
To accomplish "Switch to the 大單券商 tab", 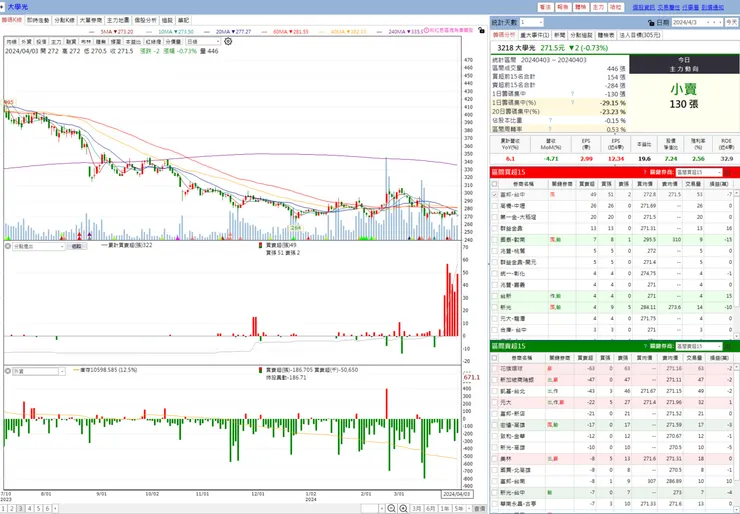I will [x=91, y=20].
